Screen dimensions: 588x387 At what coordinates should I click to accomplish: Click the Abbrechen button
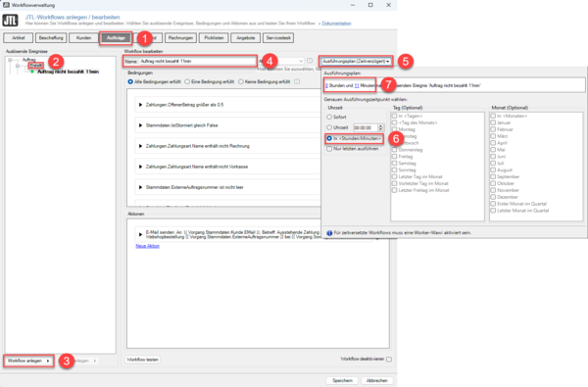(377, 380)
